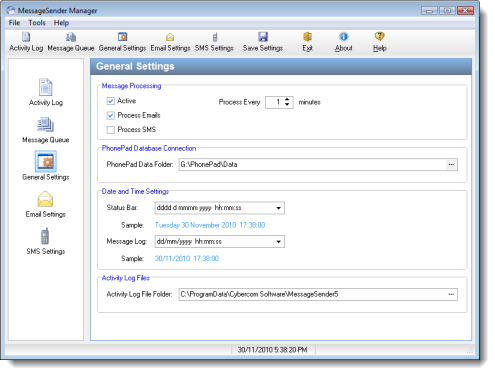Browse for the Activity Log File Folder
This screenshot has width=495, height=375.
click(x=451, y=294)
